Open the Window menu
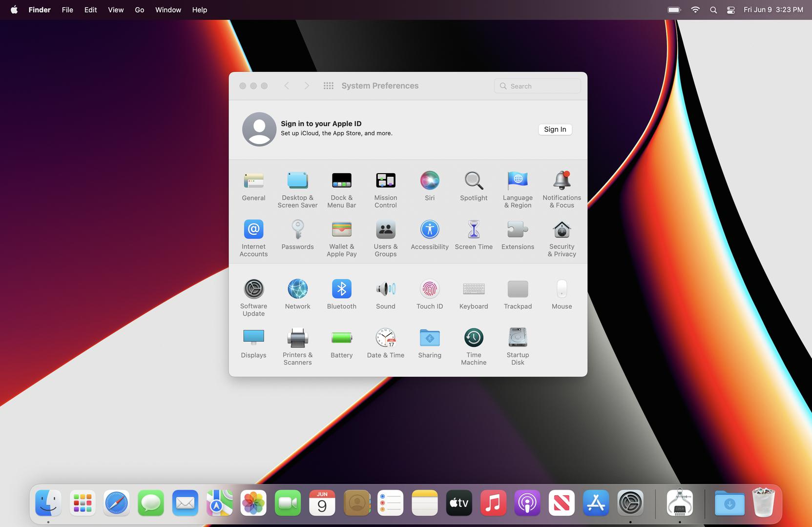The image size is (812, 527). [x=168, y=10]
